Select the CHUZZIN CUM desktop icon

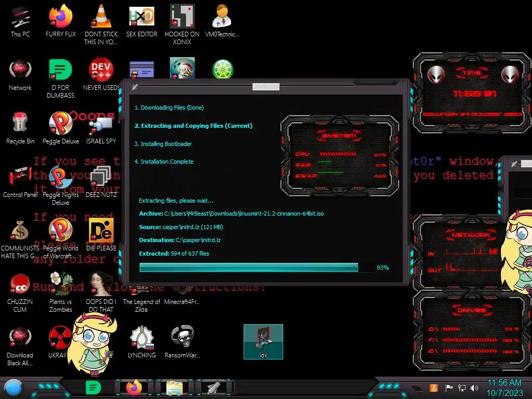pos(20,293)
